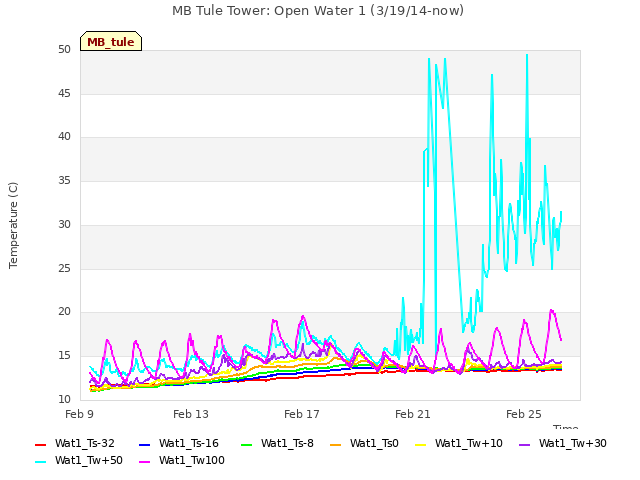Toggle the Wat1_Tw+10 legend entry
The image size is (640, 480).
[x=459, y=444]
